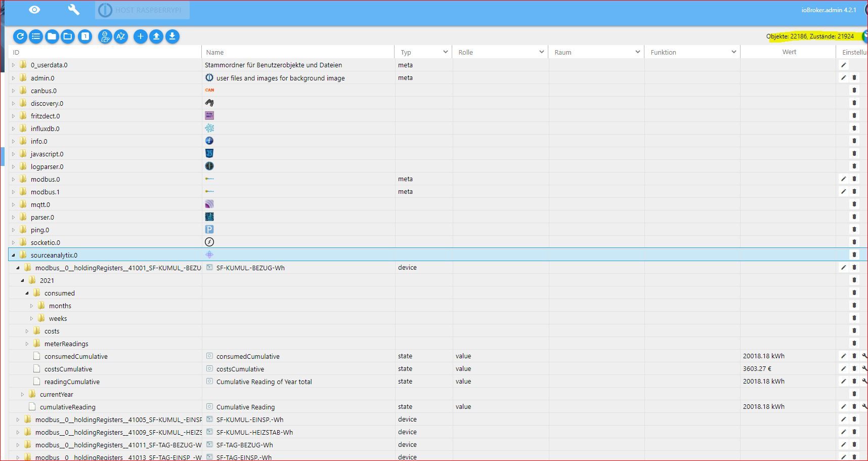Delete the modbus.1 object
Image resolution: width=868 pixels, height=461 pixels.
point(854,191)
